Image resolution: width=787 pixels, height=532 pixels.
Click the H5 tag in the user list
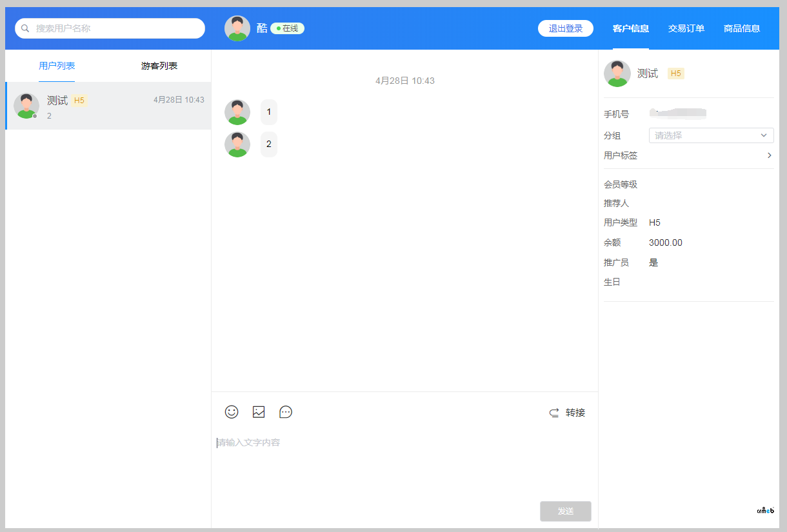tap(79, 101)
